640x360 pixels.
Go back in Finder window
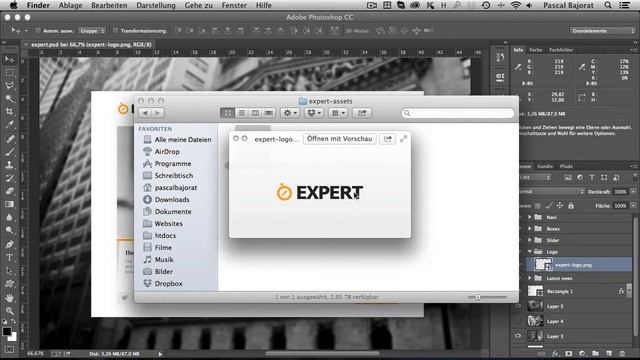click(145, 113)
